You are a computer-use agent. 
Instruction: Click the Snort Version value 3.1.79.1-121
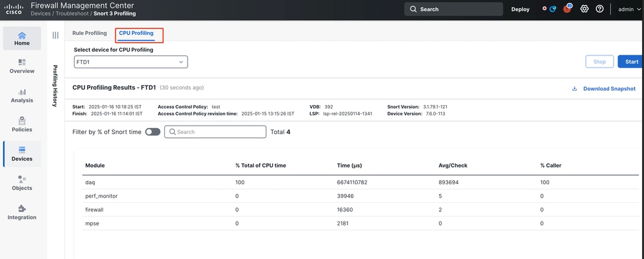[435, 107]
